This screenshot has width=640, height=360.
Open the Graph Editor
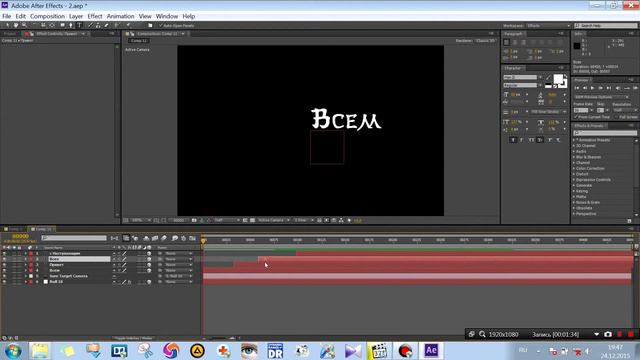(192, 238)
